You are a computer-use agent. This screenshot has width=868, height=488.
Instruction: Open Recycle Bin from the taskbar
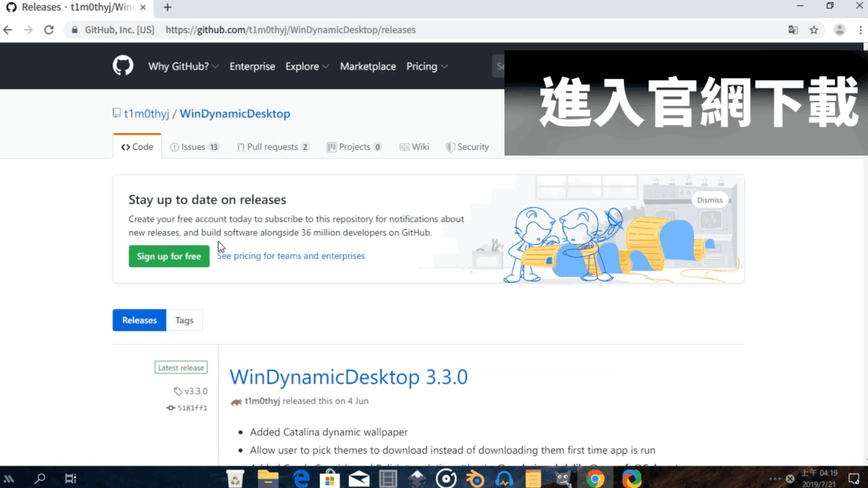[x=236, y=478]
